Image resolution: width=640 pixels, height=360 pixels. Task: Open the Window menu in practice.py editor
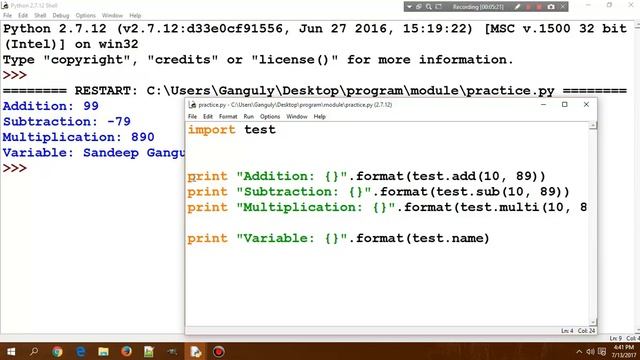297,117
